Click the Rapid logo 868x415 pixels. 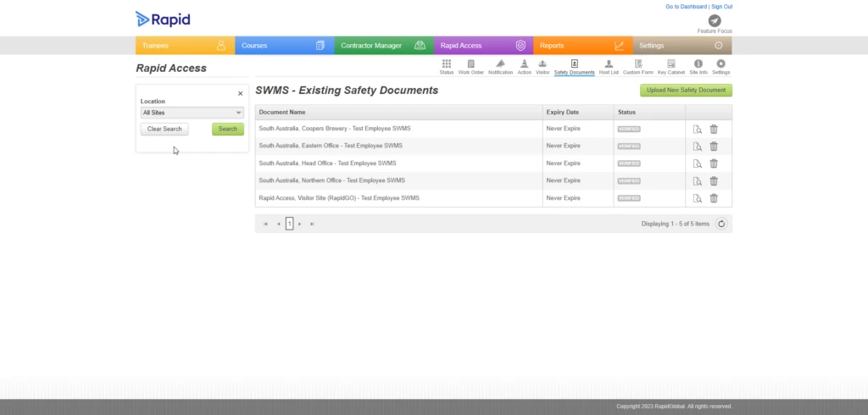tap(163, 19)
